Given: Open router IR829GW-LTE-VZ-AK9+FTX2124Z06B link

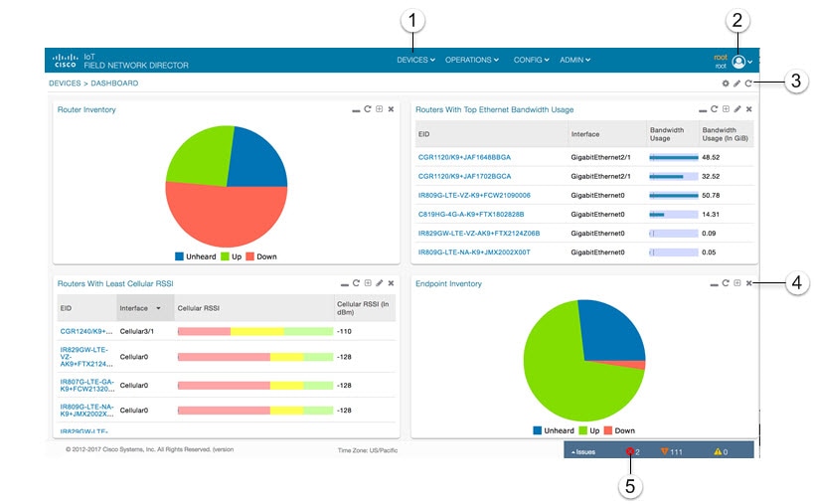Looking at the screenshot, I should click(479, 234).
